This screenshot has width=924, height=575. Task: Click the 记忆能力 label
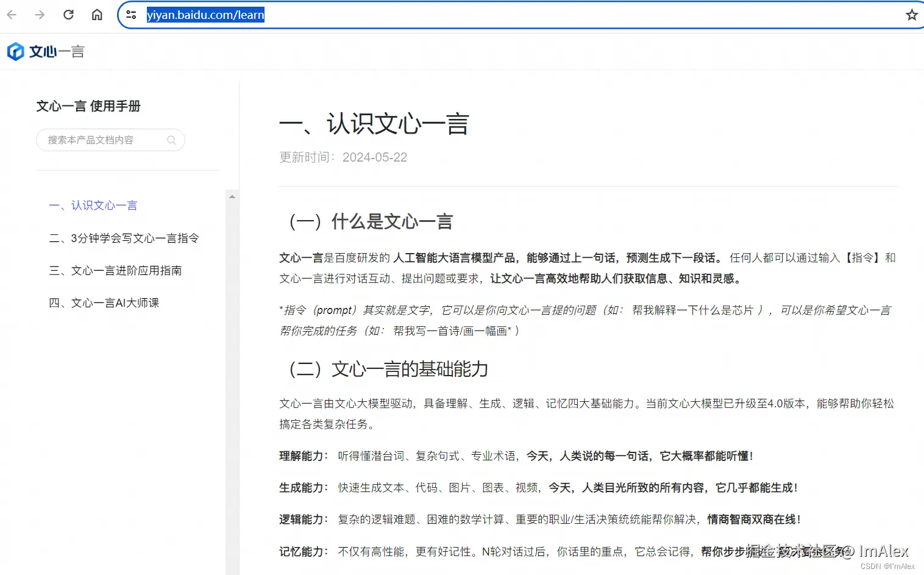(x=304, y=552)
